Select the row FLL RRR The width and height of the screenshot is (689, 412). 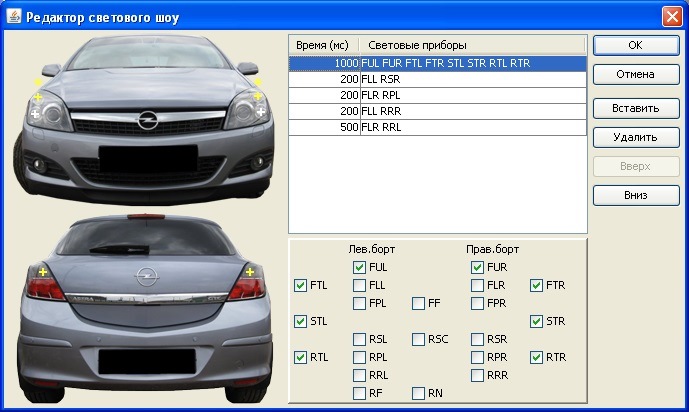[437, 111]
